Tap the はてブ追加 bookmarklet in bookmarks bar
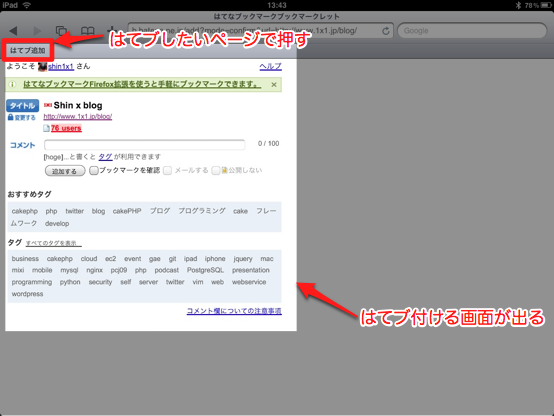Image resolution: width=554 pixels, height=416 pixels. [x=28, y=51]
